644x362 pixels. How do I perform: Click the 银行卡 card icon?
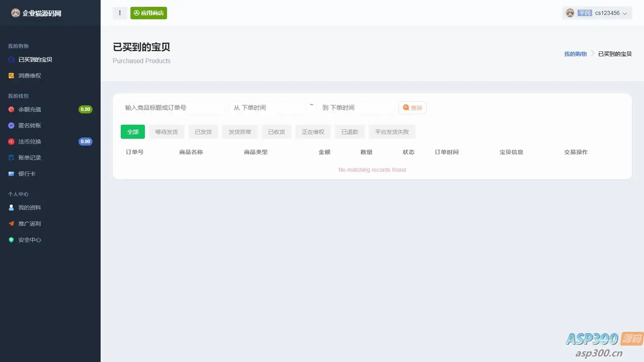pos(11,174)
